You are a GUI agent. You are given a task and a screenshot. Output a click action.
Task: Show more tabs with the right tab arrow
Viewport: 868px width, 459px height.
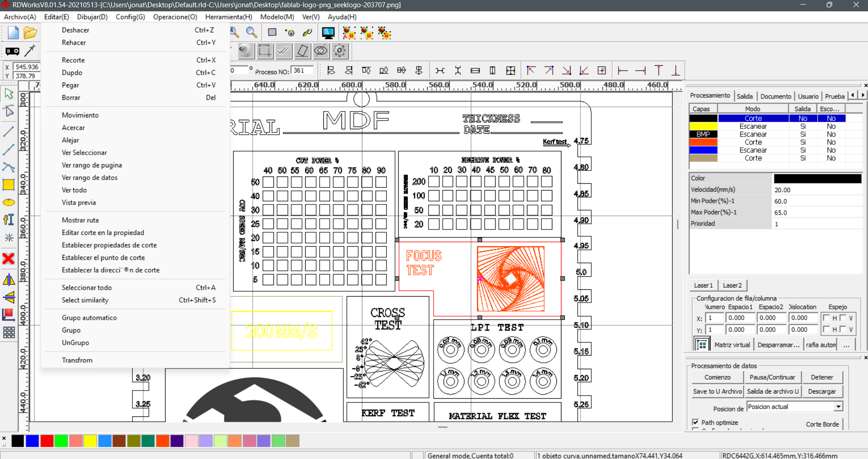pos(863,95)
